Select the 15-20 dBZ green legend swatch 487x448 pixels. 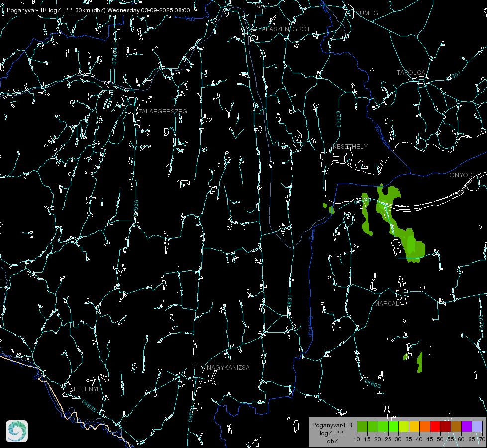click(373, 426)
